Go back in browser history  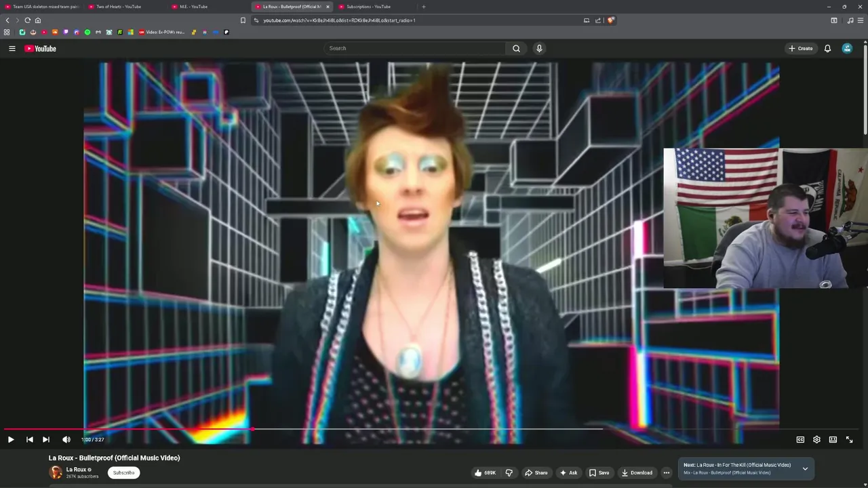pos(7,20)
